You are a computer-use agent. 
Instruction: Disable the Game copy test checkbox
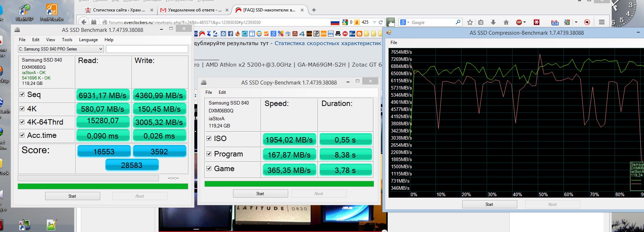(209, 168)
